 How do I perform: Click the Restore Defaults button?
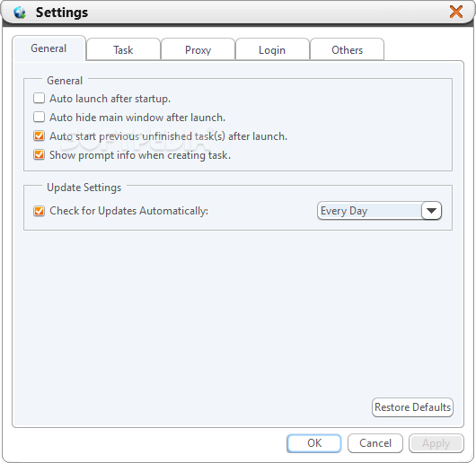click(x=412, y=407)
